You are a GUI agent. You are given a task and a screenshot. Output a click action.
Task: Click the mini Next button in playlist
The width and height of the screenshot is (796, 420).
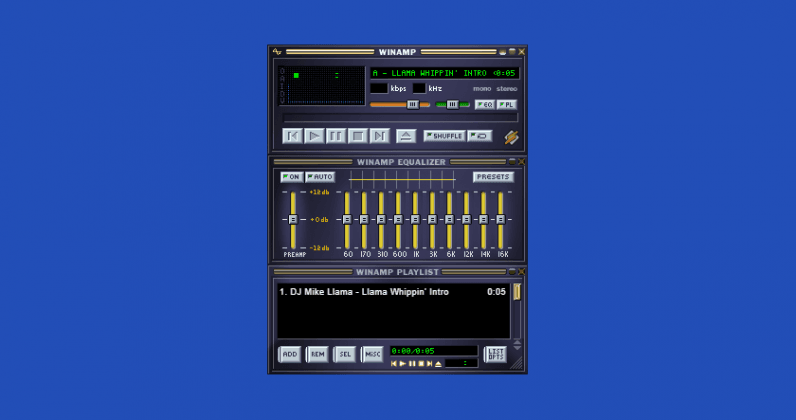click(x=429, y=364)
